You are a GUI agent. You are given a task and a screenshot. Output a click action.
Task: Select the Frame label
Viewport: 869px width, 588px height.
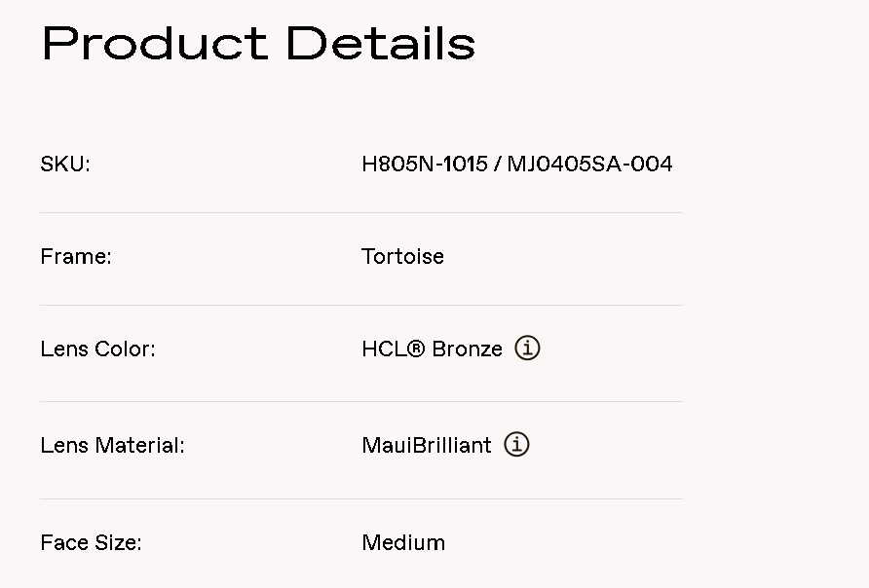coord(76,257)
